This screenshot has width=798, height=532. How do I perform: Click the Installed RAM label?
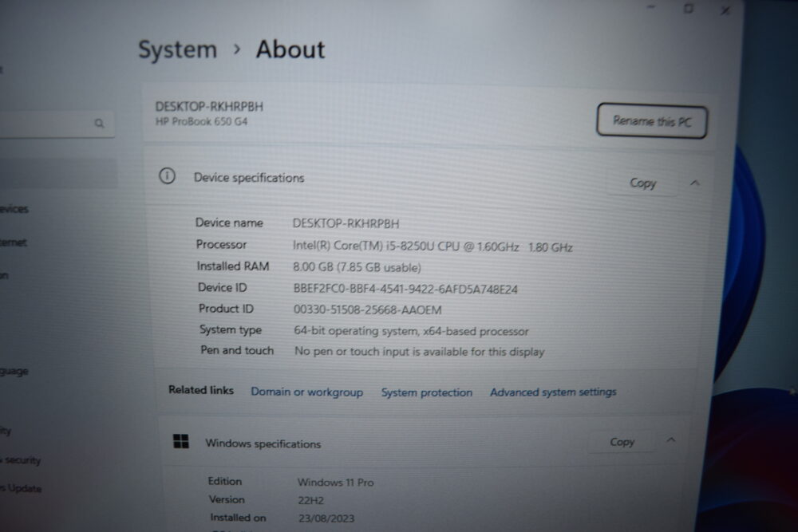pos(232,266)
